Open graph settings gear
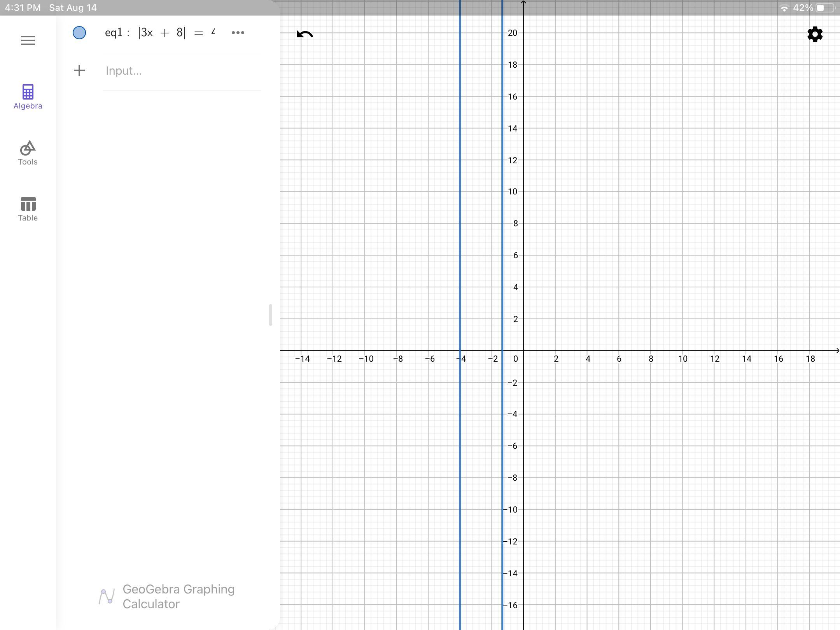 (x=815, y=35)
